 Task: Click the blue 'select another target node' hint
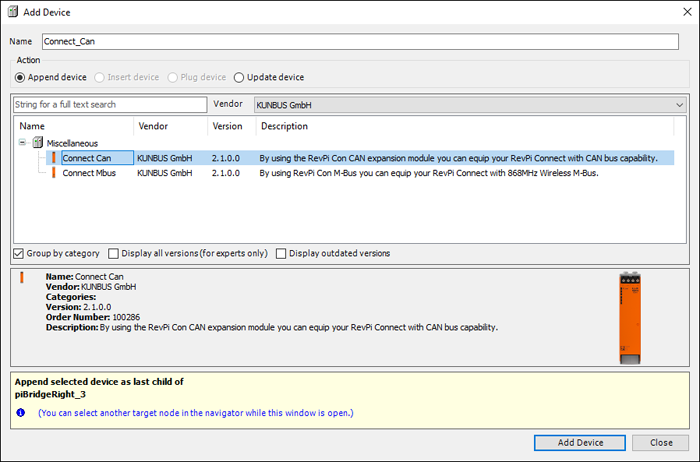196,413
